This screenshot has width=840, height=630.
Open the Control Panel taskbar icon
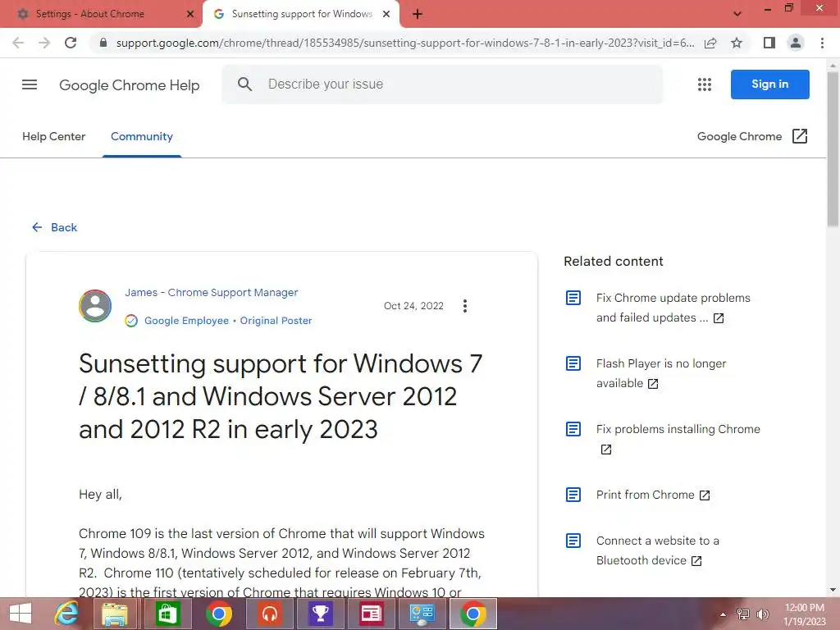coord(422,614)
